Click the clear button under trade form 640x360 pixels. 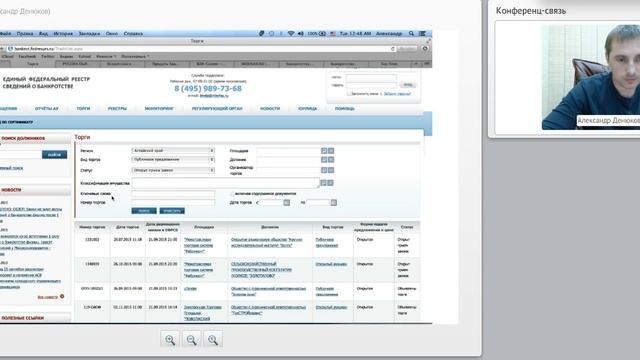tap(172, 211)
